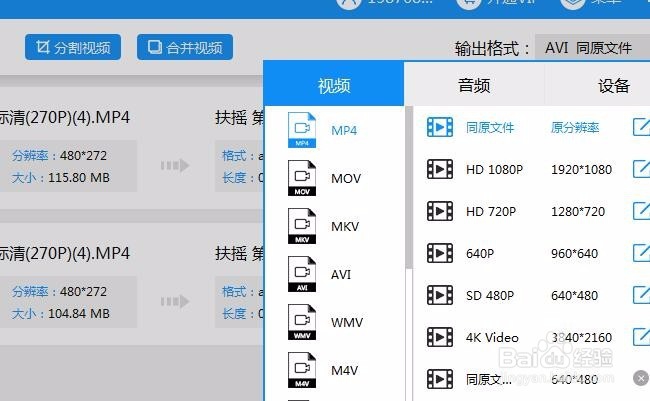This screenshot has height=401, width=650.
Task: Select the MP4 format file icon
Action: pyautogui.click(x=302, y=130)
